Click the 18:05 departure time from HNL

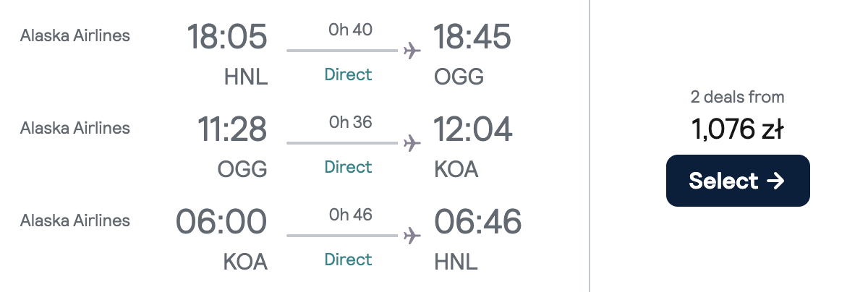point(228,37)
